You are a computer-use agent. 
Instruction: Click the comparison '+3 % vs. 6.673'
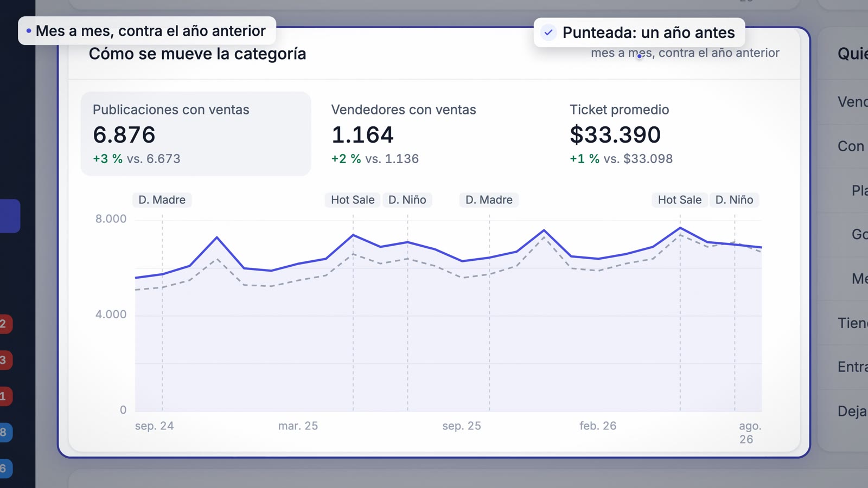point(137,159)
